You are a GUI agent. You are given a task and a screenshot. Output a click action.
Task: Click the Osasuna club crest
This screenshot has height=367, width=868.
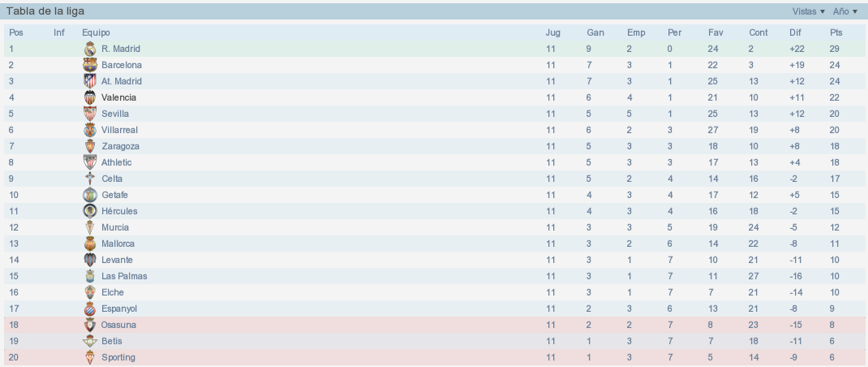[x=90, y=325]
